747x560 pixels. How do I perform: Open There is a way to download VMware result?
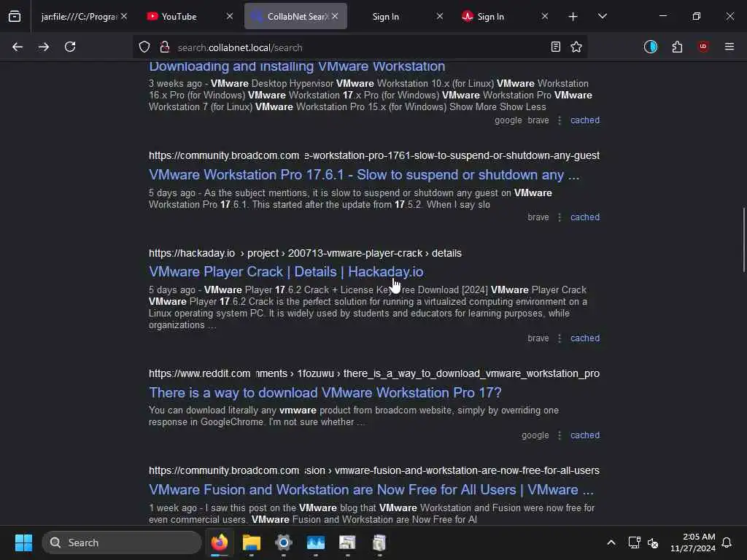tap(325, 392)
